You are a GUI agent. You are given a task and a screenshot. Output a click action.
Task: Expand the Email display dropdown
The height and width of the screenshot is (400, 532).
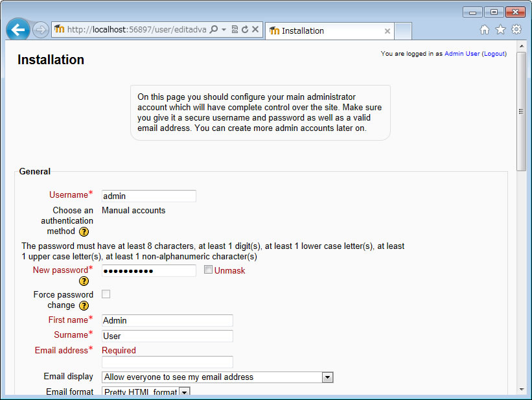327,377
